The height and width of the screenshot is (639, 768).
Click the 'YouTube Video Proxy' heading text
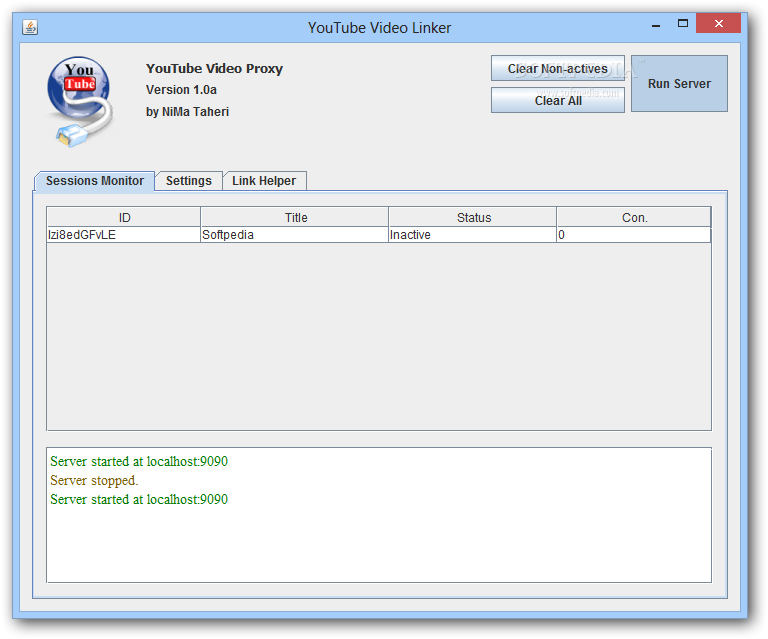coord(215,69)
